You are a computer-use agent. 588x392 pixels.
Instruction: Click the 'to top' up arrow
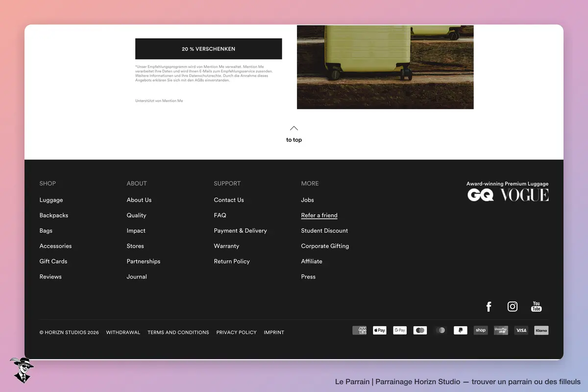294,128
